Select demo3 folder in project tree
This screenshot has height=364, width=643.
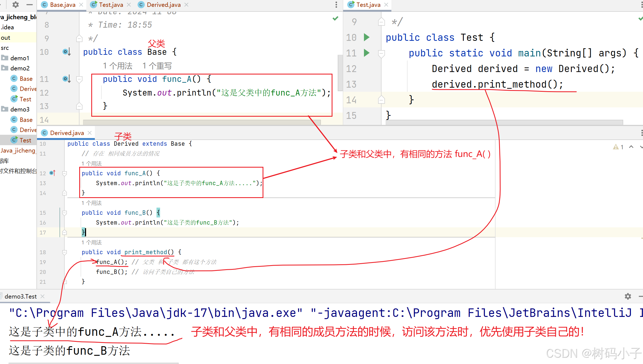click(x=19, y=109)
